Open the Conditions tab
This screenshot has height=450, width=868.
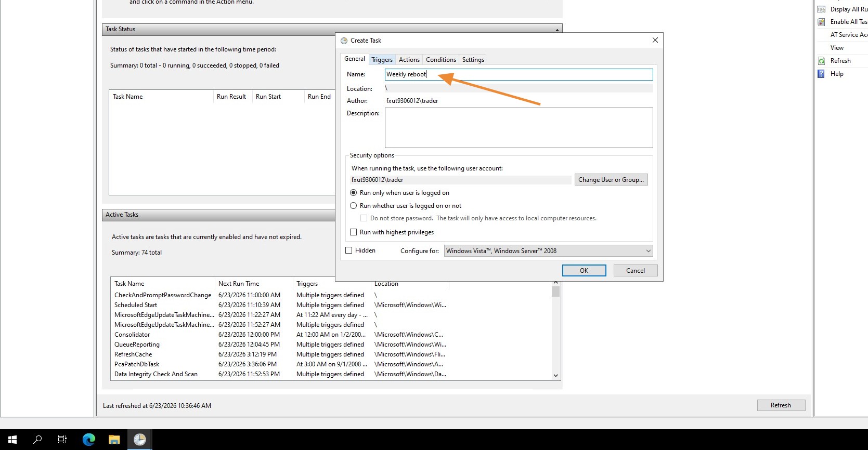click(x=441, y=60)
